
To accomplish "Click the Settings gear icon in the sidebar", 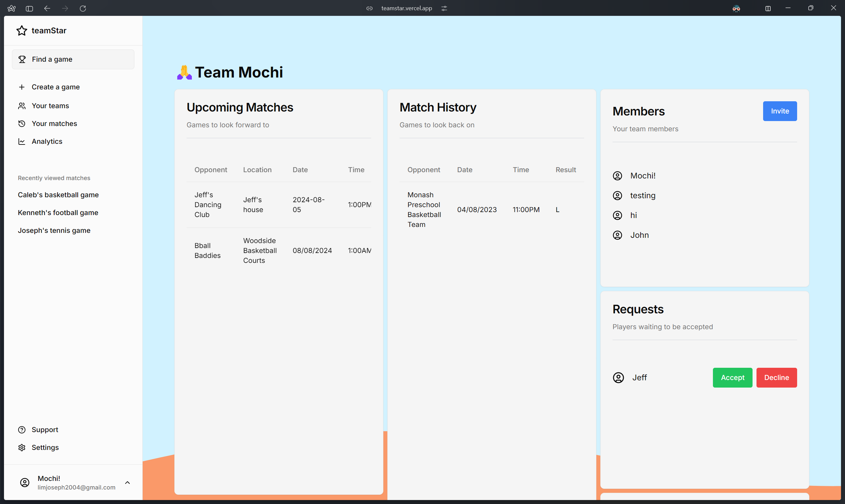I will click(22, 448).
